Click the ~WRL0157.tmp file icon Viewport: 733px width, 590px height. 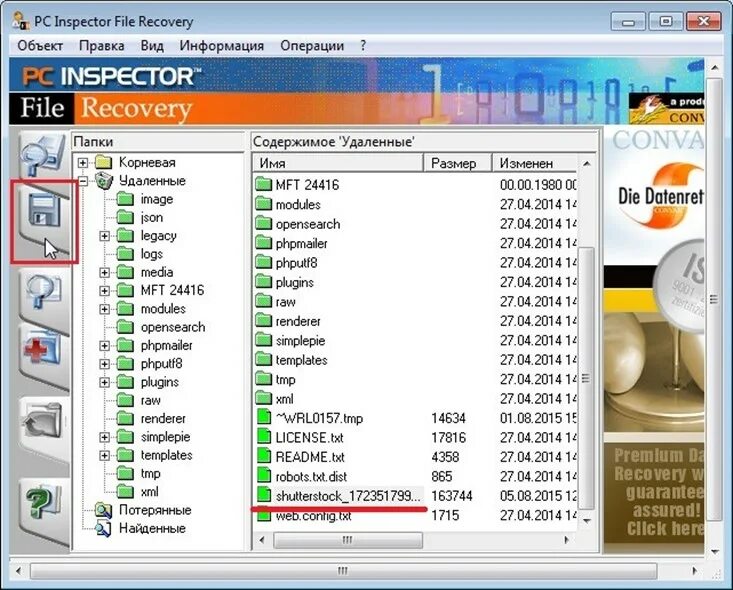point(264,417)
